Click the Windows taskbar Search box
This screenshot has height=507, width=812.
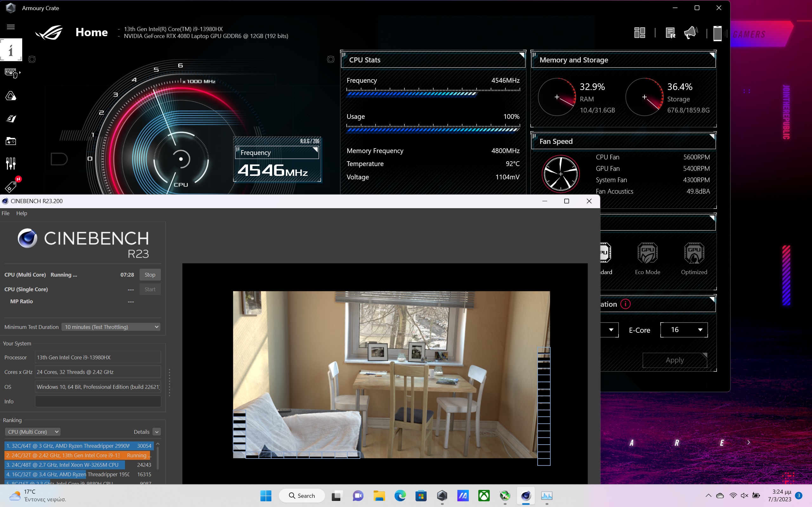(x=302, y=496)
